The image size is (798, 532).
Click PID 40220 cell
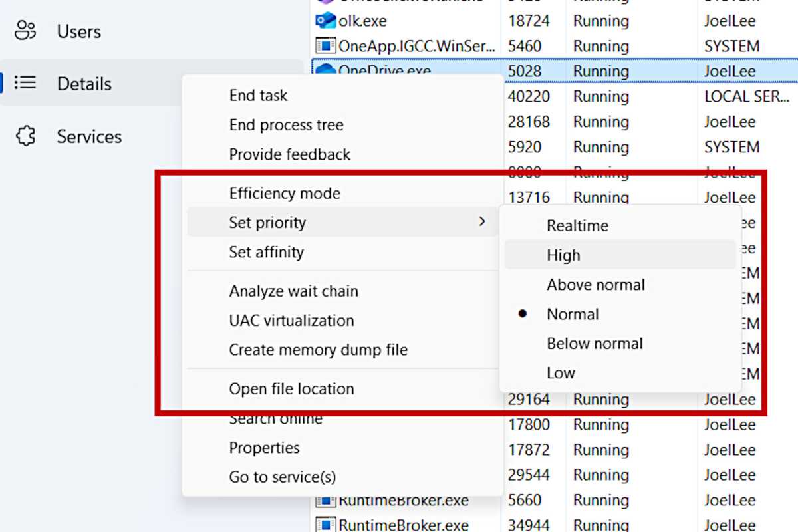coord(529,96)
